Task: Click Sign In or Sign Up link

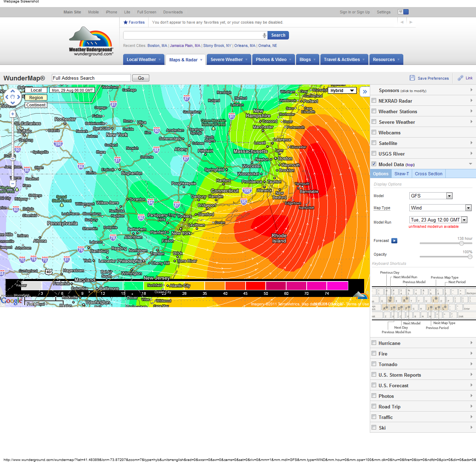Action: pos(355,12)
